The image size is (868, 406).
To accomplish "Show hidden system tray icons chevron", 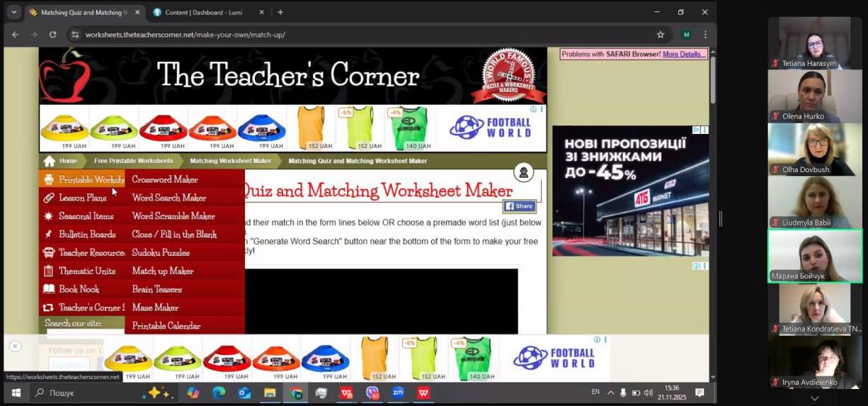I will (610, 393).
